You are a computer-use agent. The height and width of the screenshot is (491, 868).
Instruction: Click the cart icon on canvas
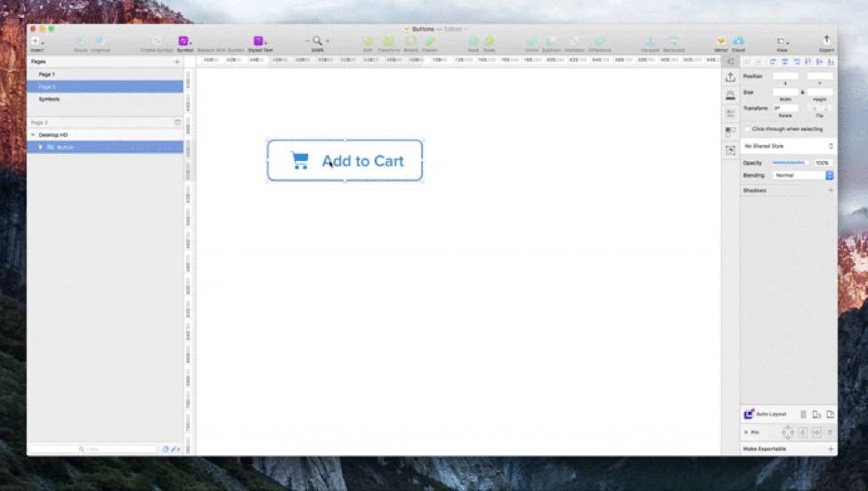click(299, 160)
